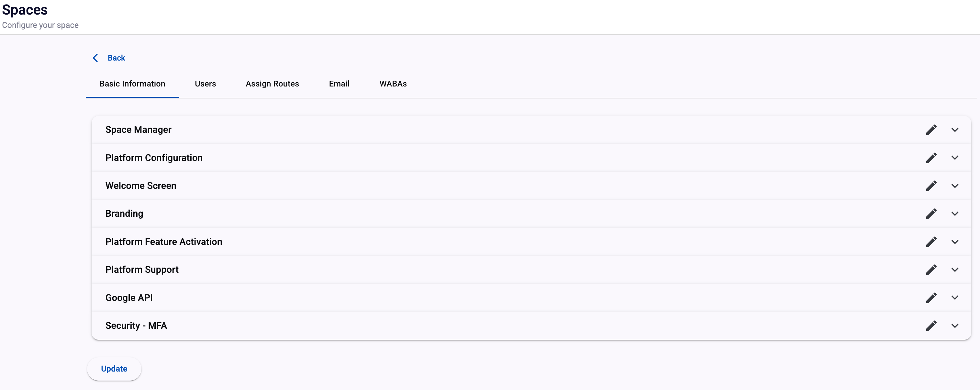Viewport: 980px width, 390px height.
Task: Click the back arrow chevron icon
Action: [x=95, y=58]
